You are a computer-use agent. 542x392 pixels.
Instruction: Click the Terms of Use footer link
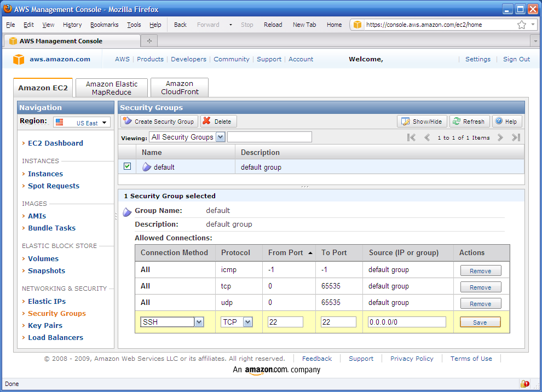click(x=471, y=359)
